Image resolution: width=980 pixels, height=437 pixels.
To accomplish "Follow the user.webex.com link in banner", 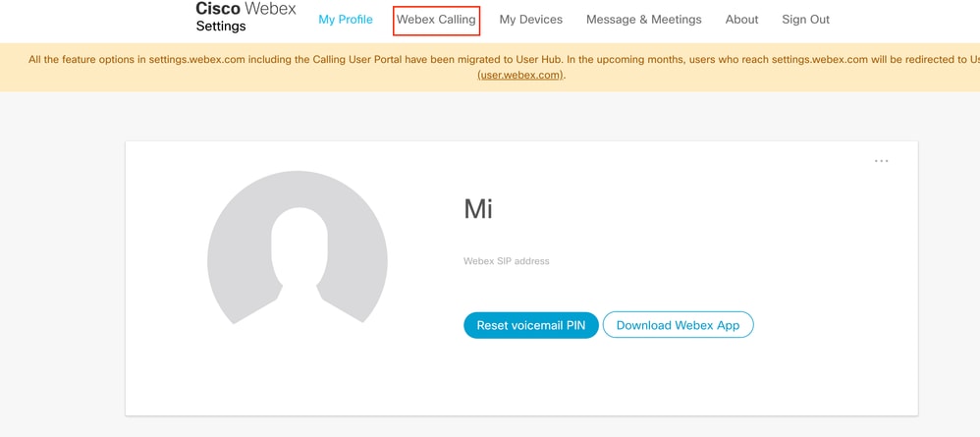I will [x=520, y=75].
